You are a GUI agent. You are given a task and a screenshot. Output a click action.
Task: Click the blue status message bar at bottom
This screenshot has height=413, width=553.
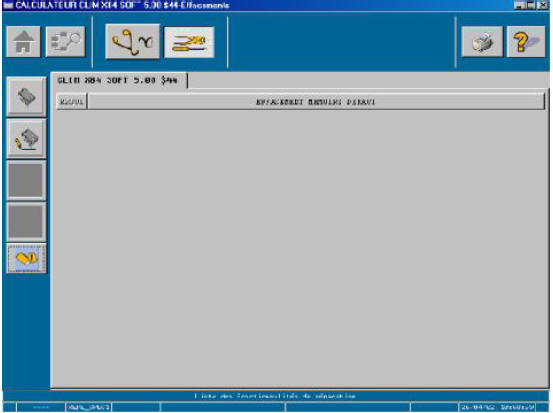coord(275,396)
